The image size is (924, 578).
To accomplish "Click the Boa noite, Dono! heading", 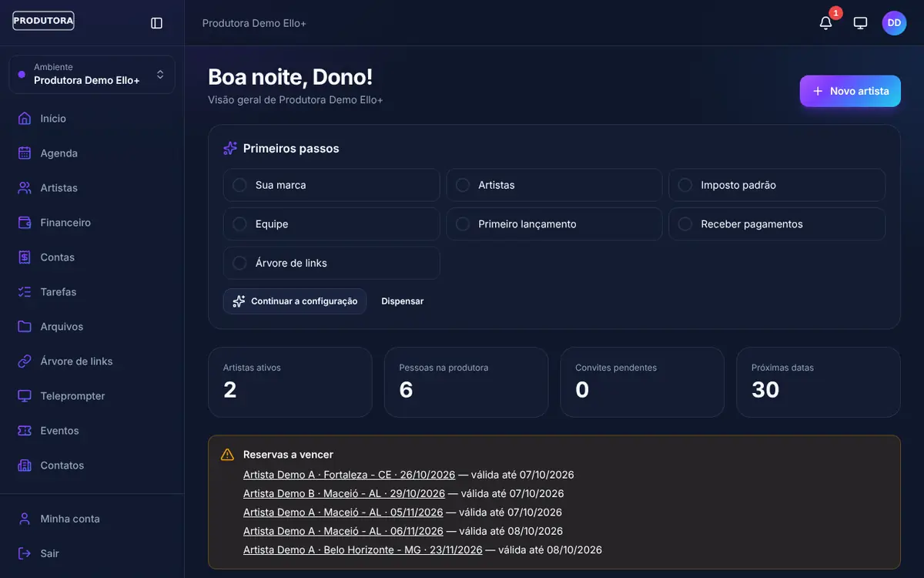I will [290, 76].
